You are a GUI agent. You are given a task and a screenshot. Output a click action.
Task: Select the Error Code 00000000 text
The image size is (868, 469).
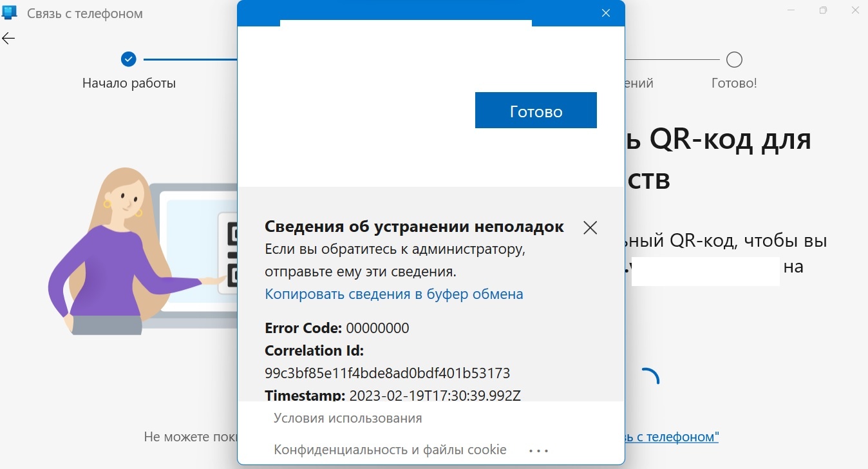tap(337, 328)
